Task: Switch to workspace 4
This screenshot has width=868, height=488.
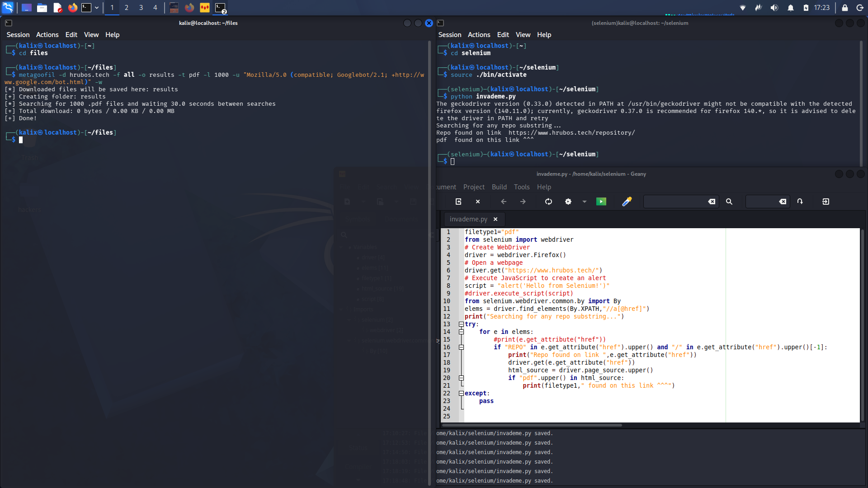Action: (155, 8)
